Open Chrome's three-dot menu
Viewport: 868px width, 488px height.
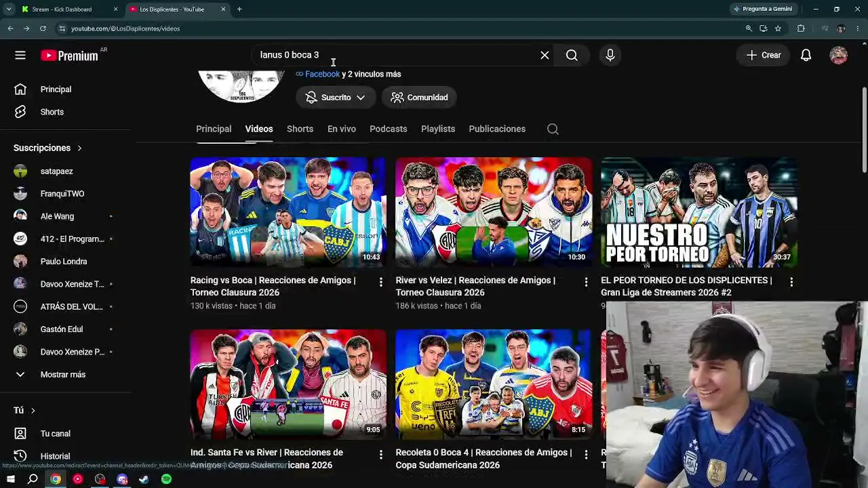(x=856, y=28)
